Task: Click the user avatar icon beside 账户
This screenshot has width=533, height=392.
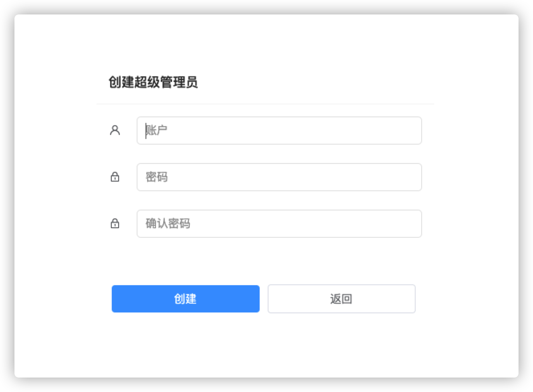Action: tap(115, 130)
